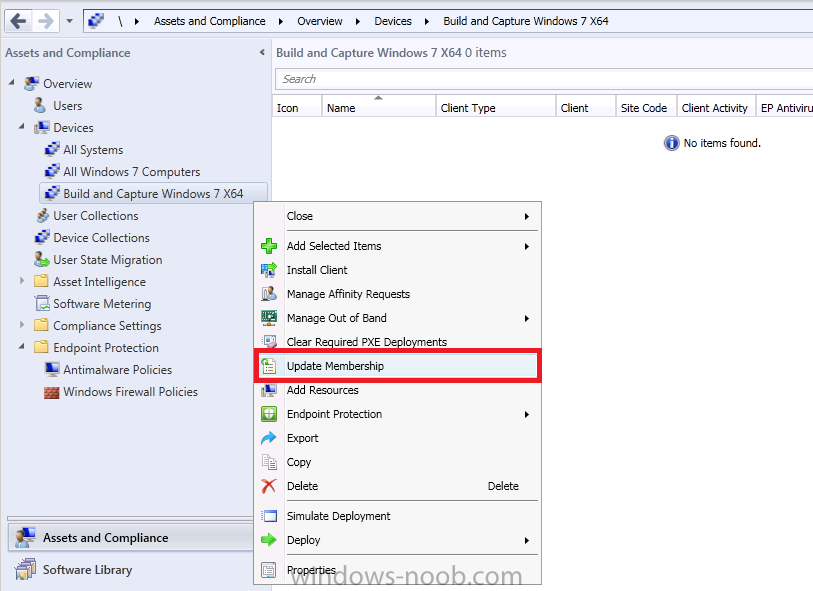Open the navigation history dropdown arrow

(x=69, y=21)
